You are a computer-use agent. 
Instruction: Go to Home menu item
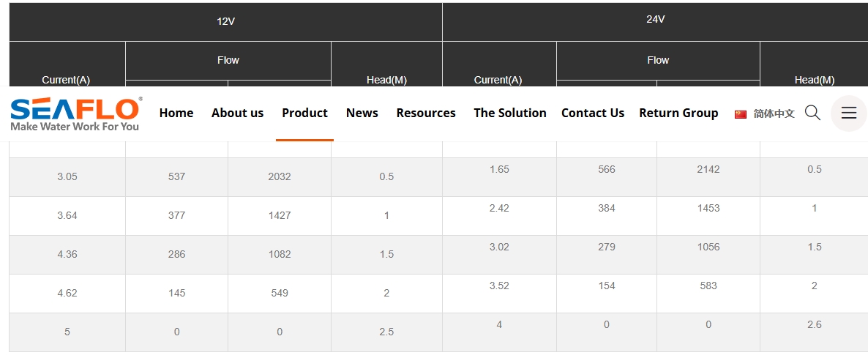coord(176,113)
